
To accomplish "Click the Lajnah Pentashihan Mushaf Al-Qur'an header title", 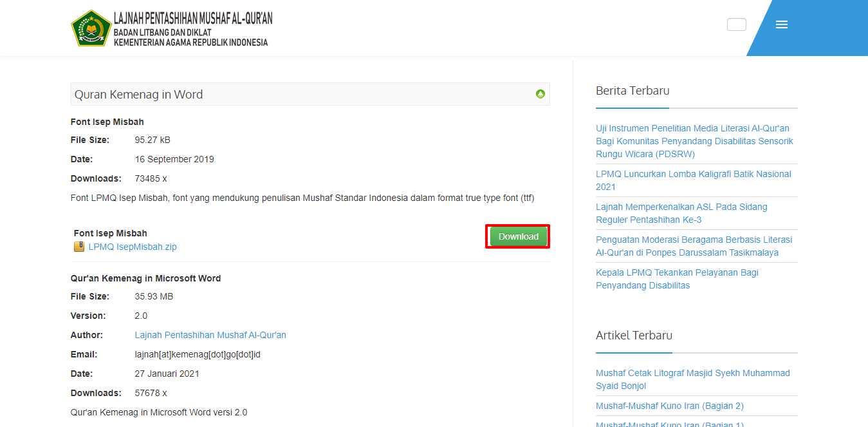I will point(193,18).
